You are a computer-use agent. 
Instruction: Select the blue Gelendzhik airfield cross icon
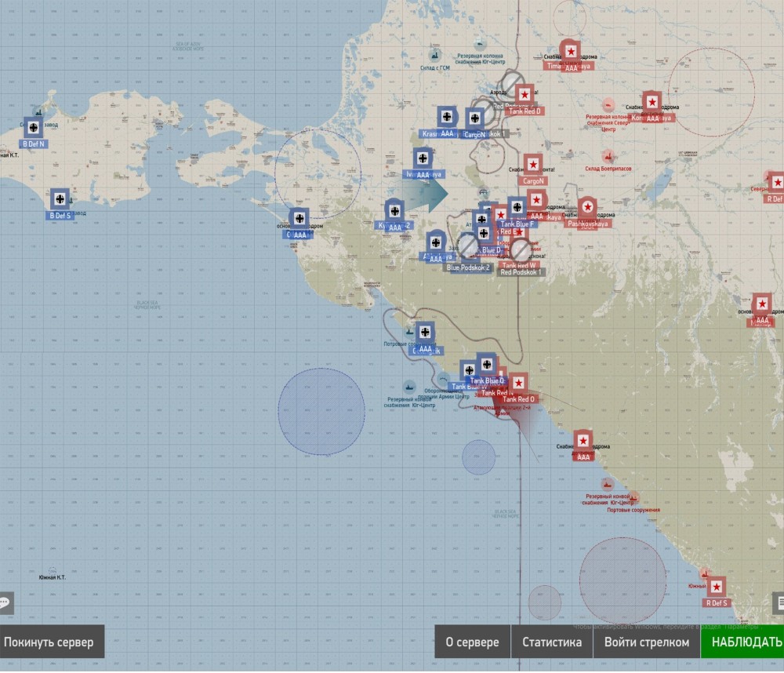click(x=425, y=333)
